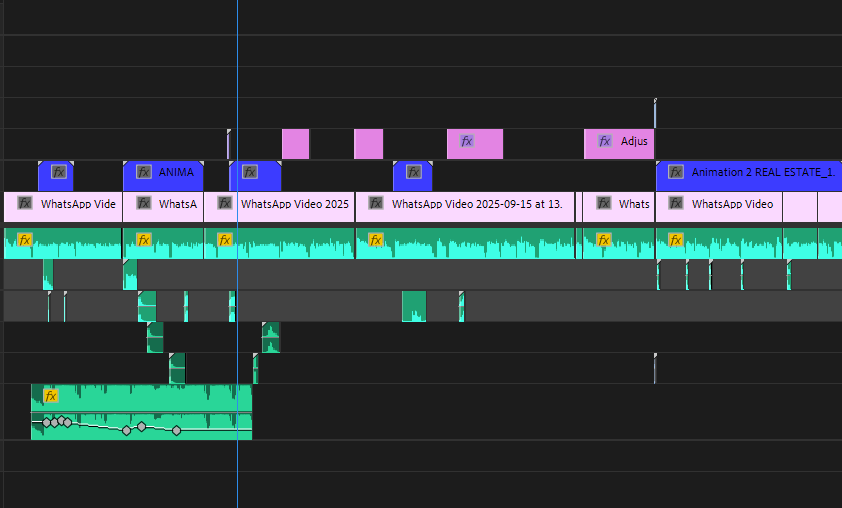Click fx badge on blue clip crossed by playhead
Viewport: 842px width, 508px height.
250,172
